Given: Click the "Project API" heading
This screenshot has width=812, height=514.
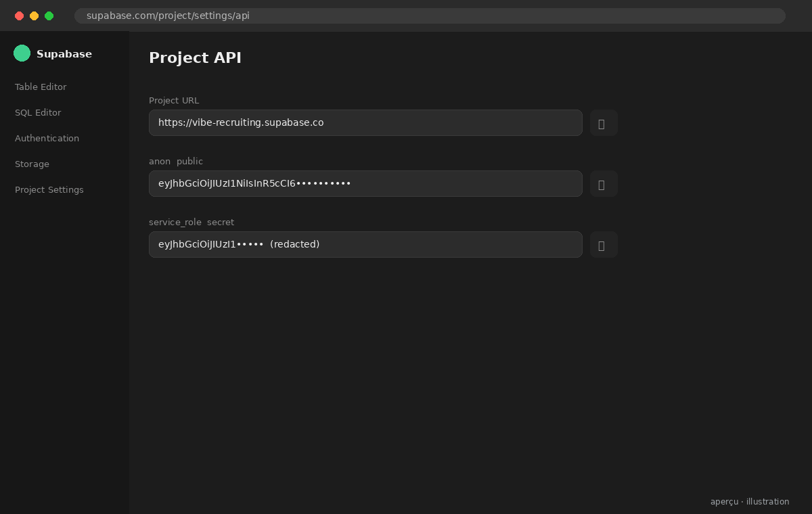Looking at the screenshot, I should [x=195, y=57].
